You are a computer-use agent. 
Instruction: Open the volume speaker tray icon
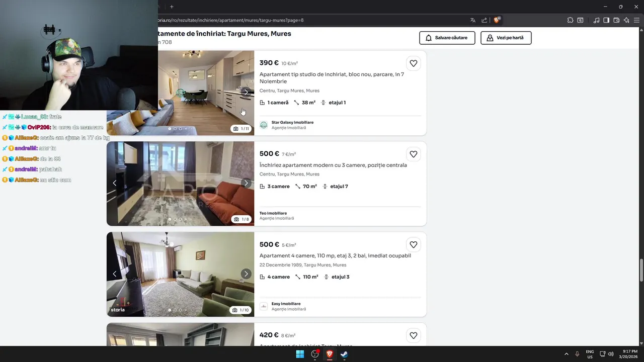(x=611, y=354)
